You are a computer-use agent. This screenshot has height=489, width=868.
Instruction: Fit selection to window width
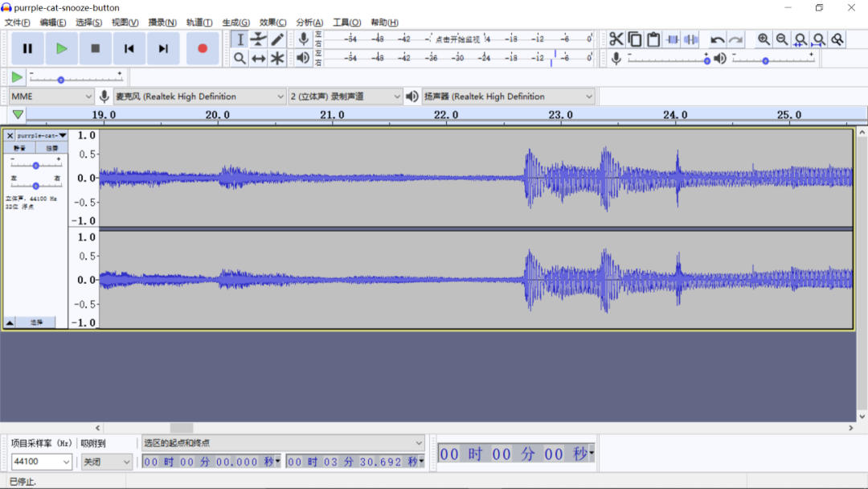800,39
